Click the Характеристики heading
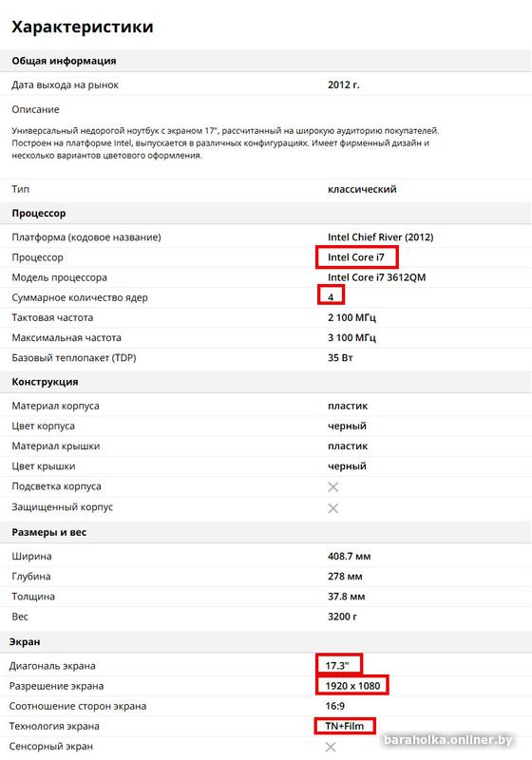 [83, 27]
